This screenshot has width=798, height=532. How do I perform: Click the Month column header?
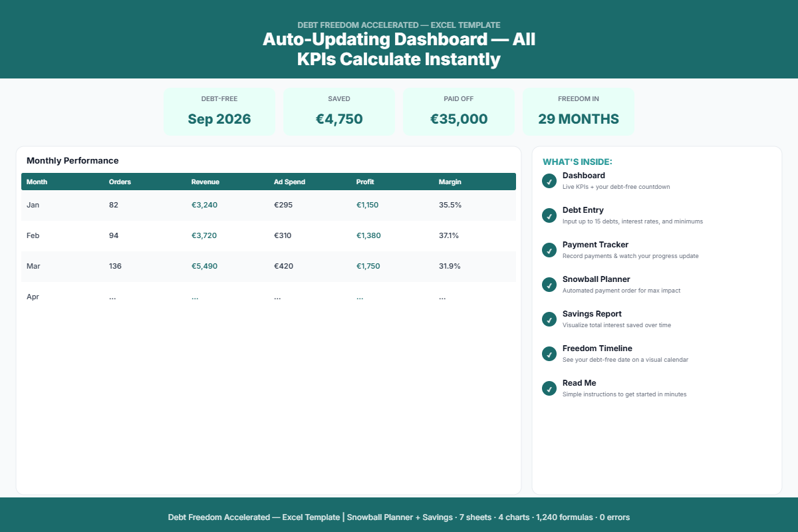(x=37, y=182)
